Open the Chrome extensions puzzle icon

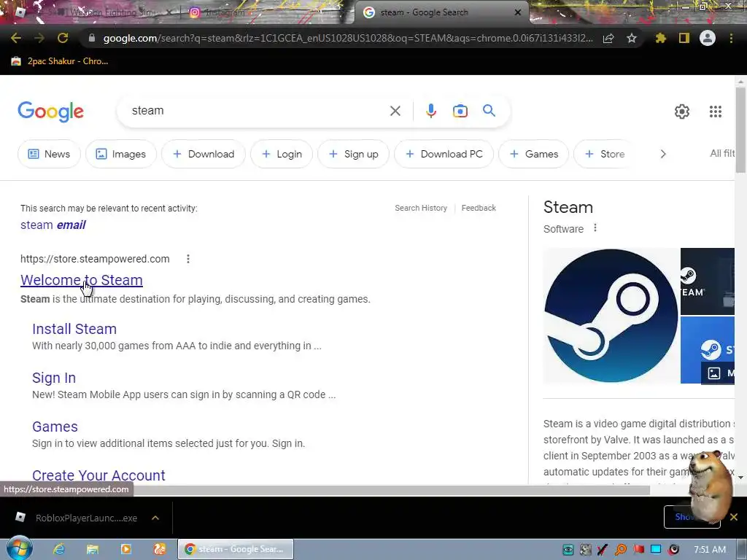pyautogui.click(x=661, y=38)
